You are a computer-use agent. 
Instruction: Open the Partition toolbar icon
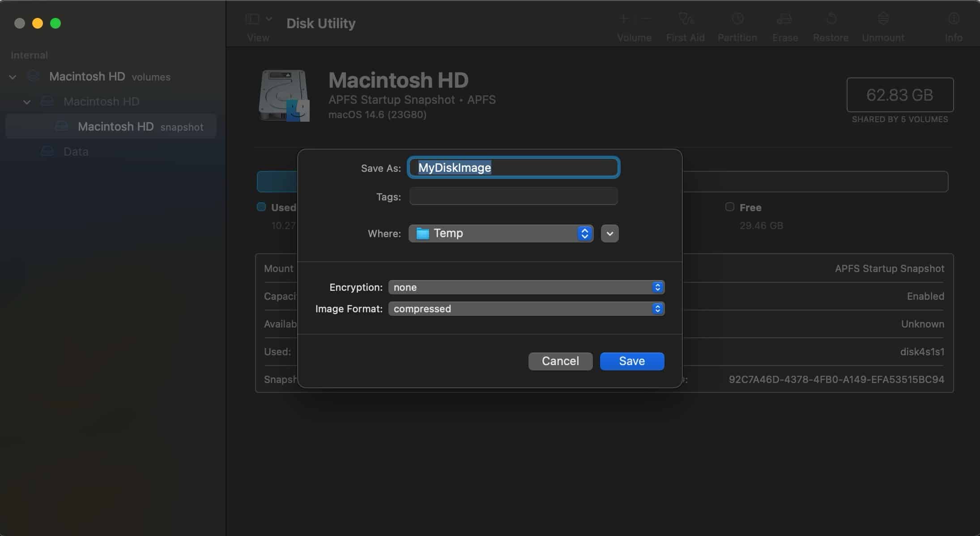point(737,19)
